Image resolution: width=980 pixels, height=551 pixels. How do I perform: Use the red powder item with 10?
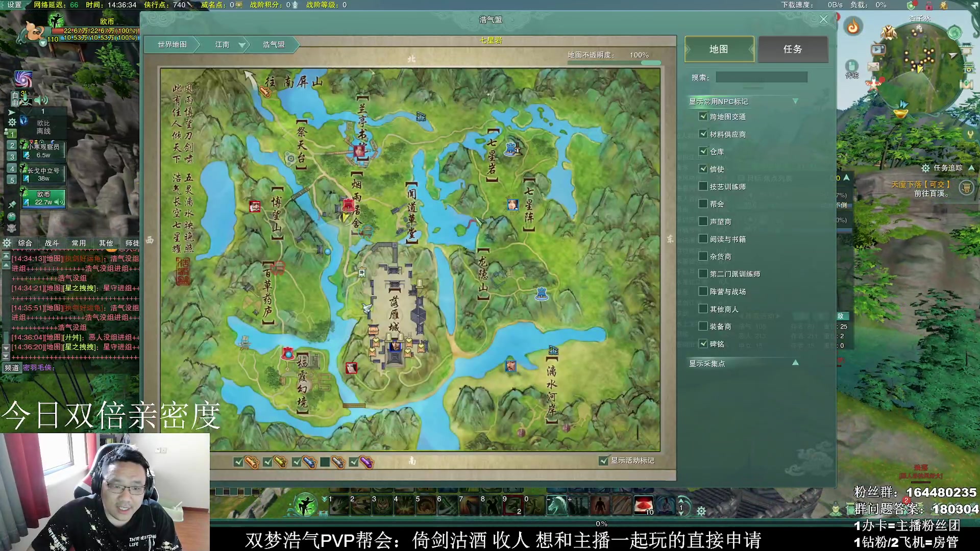(644, 505)
